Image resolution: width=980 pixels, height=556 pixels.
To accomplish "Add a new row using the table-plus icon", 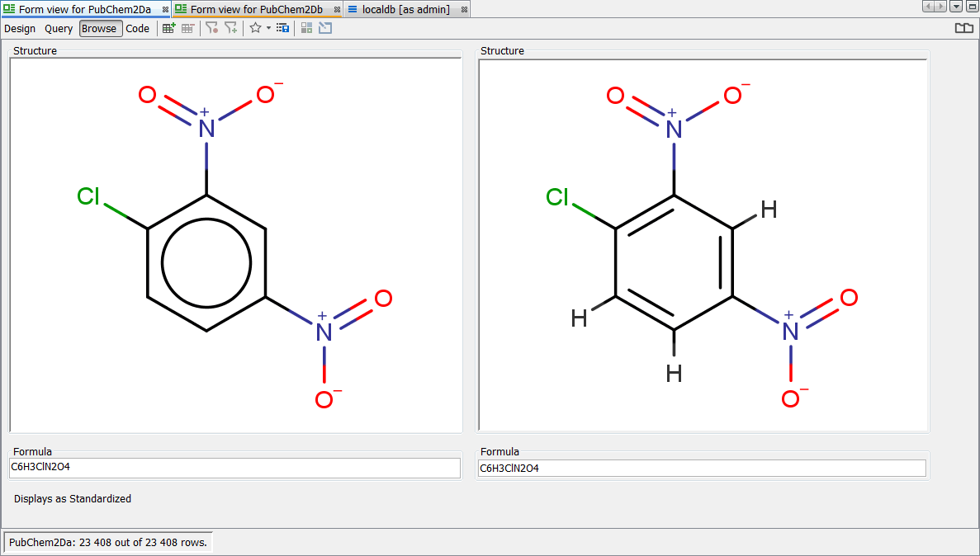I will (x=169, y=27).
